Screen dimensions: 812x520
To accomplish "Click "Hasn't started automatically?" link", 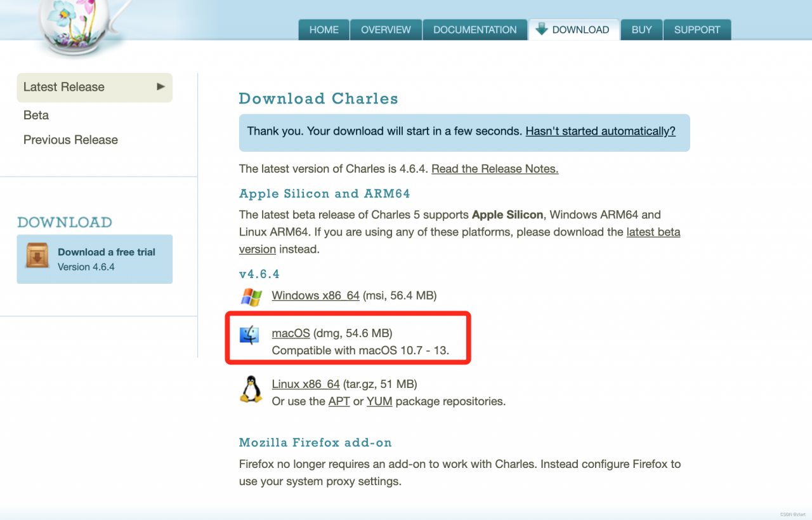I will pyautogui.click(x=600, y=131).
